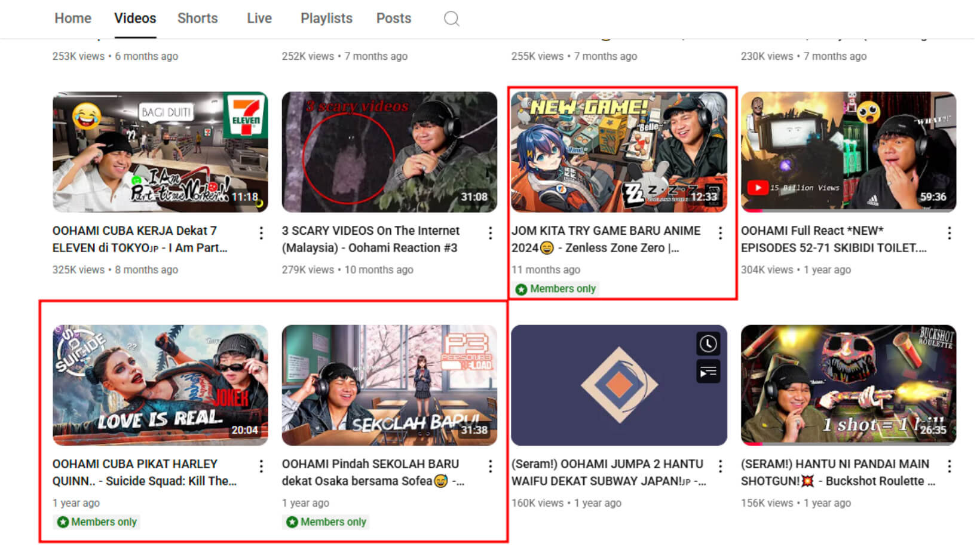Select the Videos tab

click(135, 19)
